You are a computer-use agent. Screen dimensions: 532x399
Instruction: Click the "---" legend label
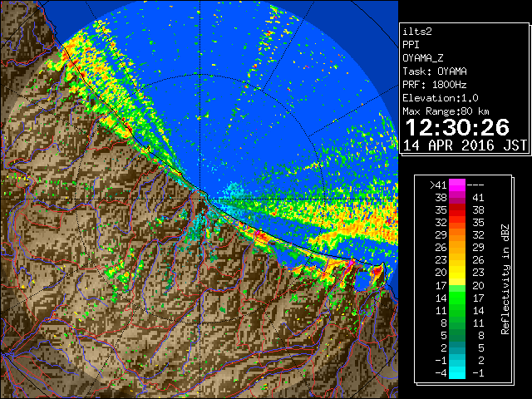coord(475,185)
